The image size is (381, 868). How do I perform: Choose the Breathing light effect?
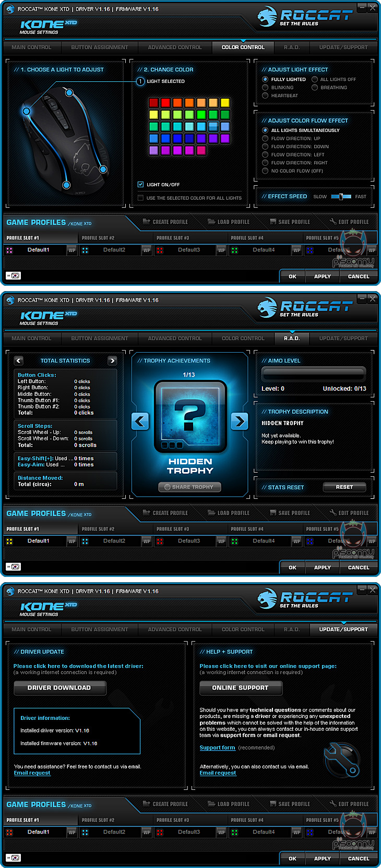coord(315,88)
